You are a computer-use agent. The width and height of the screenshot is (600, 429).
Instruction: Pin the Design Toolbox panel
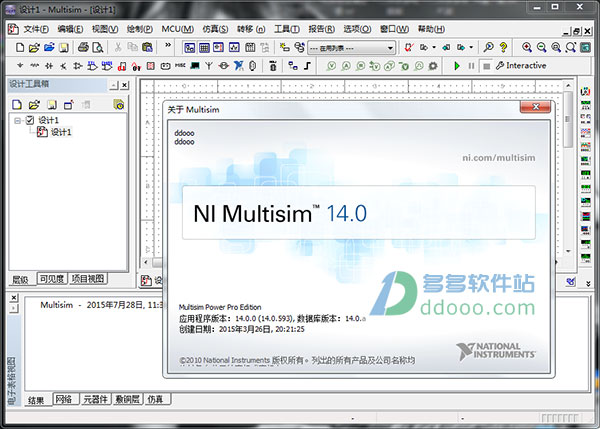(x=114, y=85)
